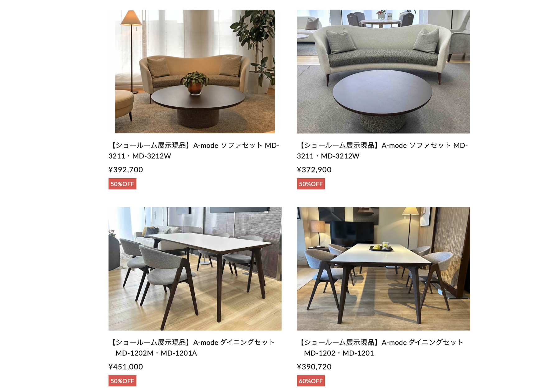Click the potted plant on the round table
The image size is (560, 392).
pyautogui.click(x=195, y=83)
